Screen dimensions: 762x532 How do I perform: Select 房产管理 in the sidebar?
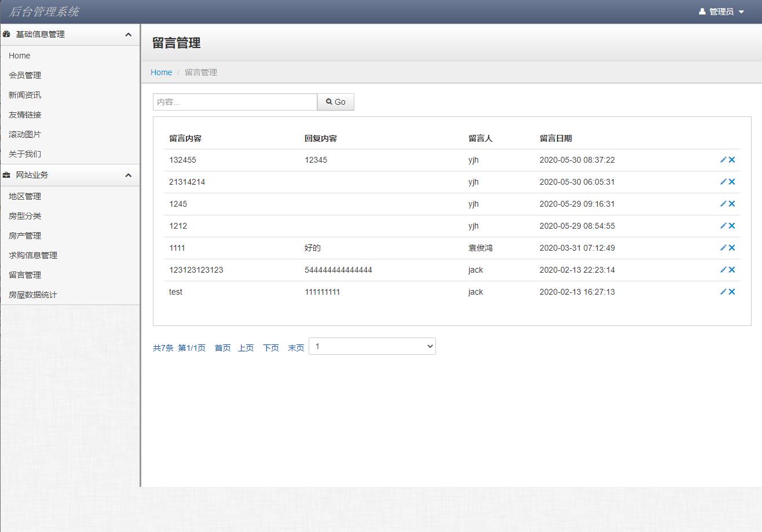[x=24, y=236]
